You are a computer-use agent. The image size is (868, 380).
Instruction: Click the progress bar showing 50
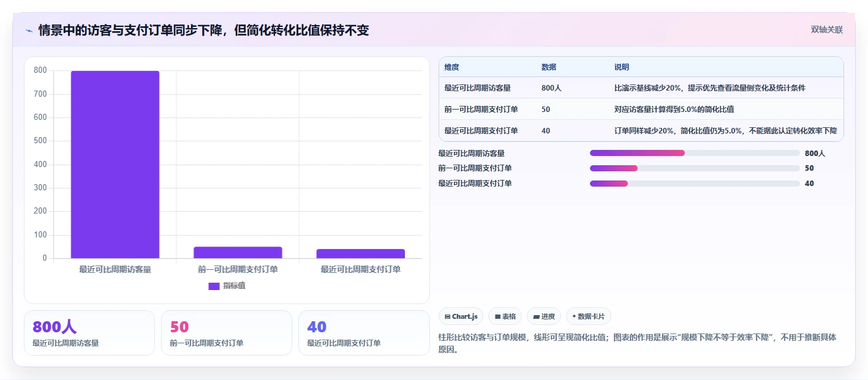[x=695, y=168]
